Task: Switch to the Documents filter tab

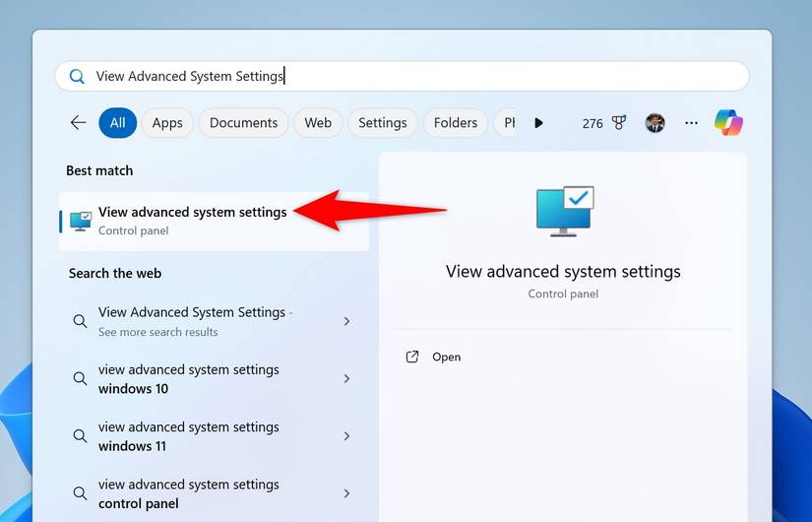Action: 243,123
